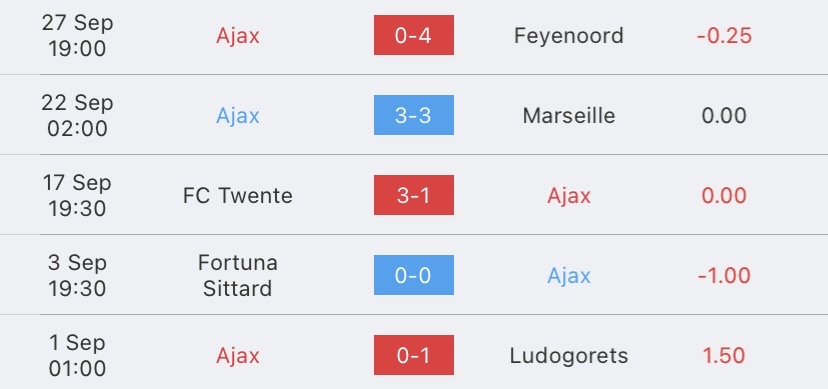Select Ajax in the Fortuna Sittard row
This screenshot has width=828, height=389.
(569, 276)
